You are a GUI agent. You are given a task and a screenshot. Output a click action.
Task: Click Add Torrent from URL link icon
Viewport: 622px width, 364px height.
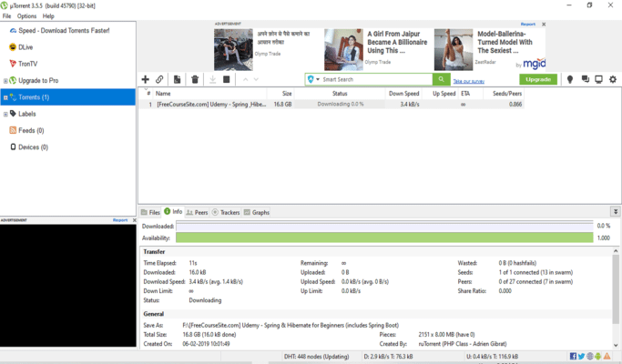159,79
